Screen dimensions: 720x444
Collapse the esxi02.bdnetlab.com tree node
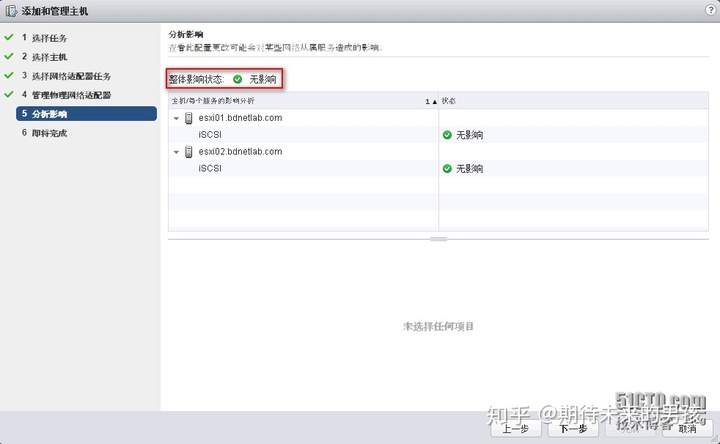pyautogui.click(x=176, y=152)
